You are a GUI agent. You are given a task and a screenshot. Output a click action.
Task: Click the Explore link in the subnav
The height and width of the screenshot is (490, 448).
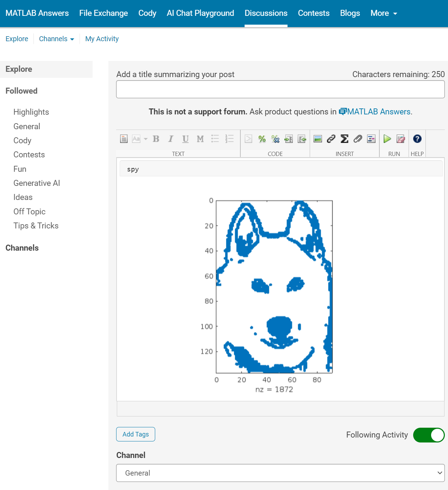[x=17, y=39]
